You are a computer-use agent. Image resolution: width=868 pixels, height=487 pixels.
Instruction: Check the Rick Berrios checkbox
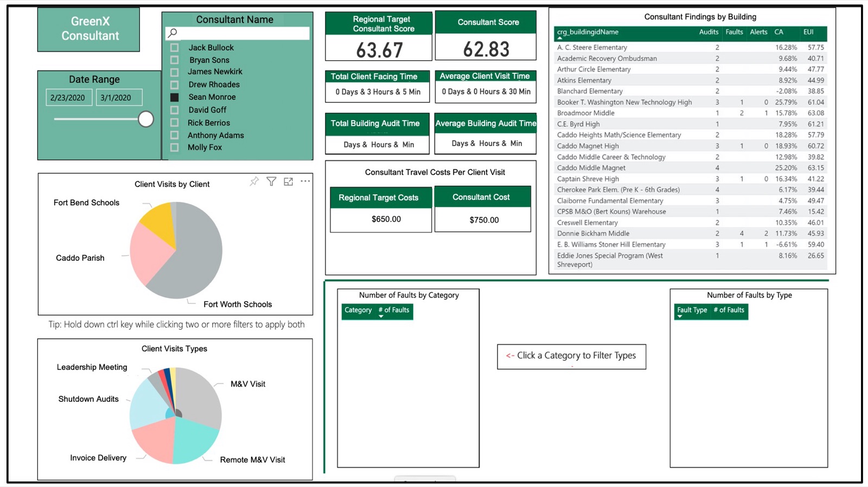coord(174,123)
